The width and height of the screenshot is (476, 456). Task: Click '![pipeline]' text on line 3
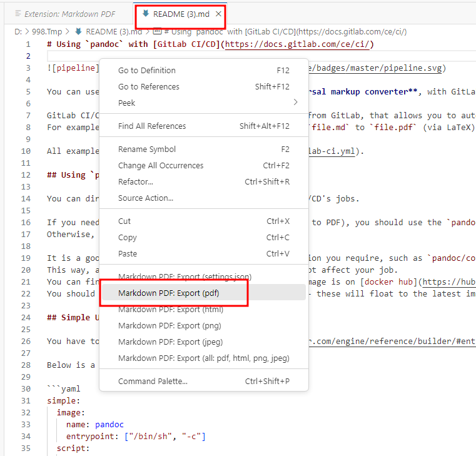pyautogui.click(x=73, y=68)
